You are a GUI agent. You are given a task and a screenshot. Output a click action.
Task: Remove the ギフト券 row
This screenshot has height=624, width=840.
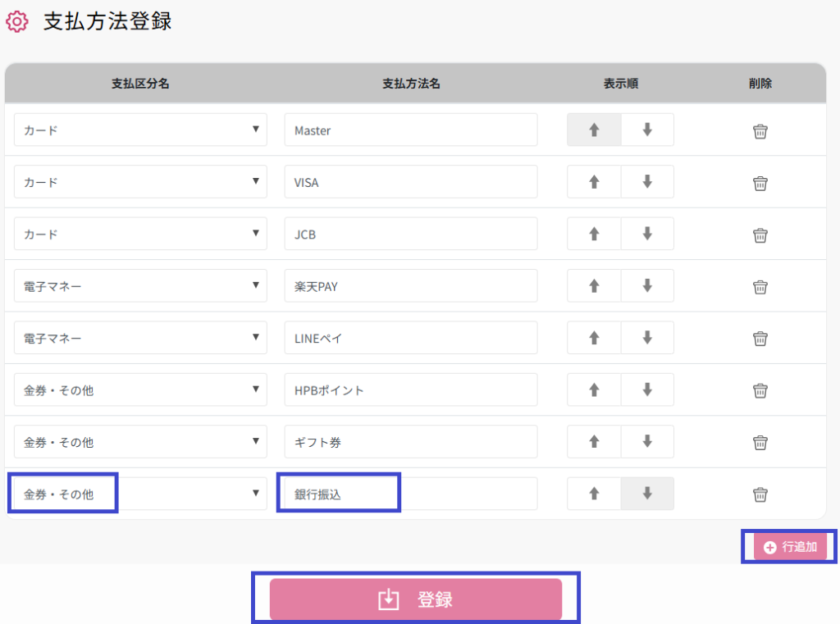pyautogui.click(x=760, y=443)
